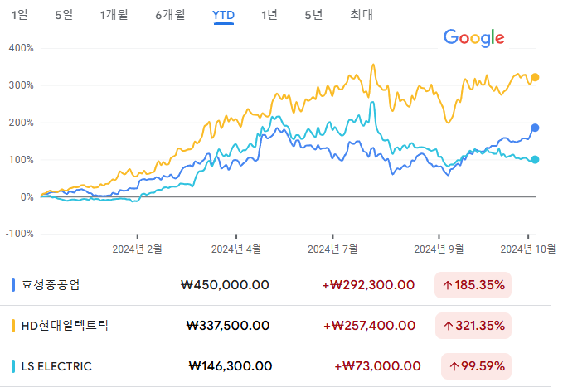Switch to the 6개월 range tab
This screenshot has height=392, width=563.
click(170, 15)
